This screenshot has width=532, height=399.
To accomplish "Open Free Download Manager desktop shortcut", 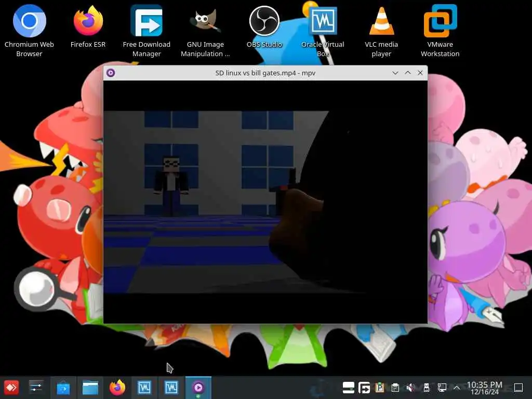I will click(147, 31).
